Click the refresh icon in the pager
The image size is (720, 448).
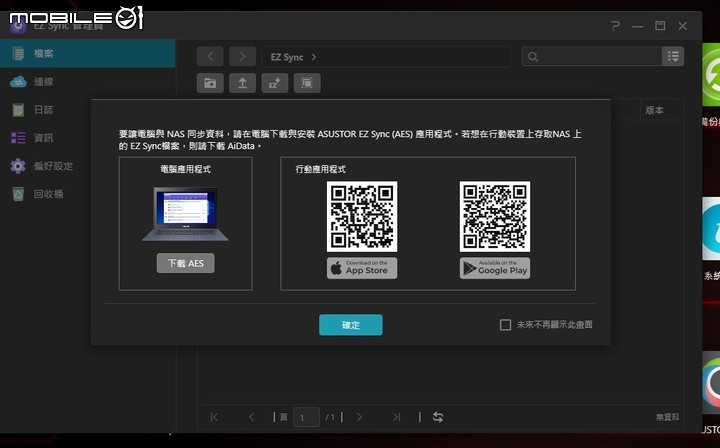tap(438, 417)
